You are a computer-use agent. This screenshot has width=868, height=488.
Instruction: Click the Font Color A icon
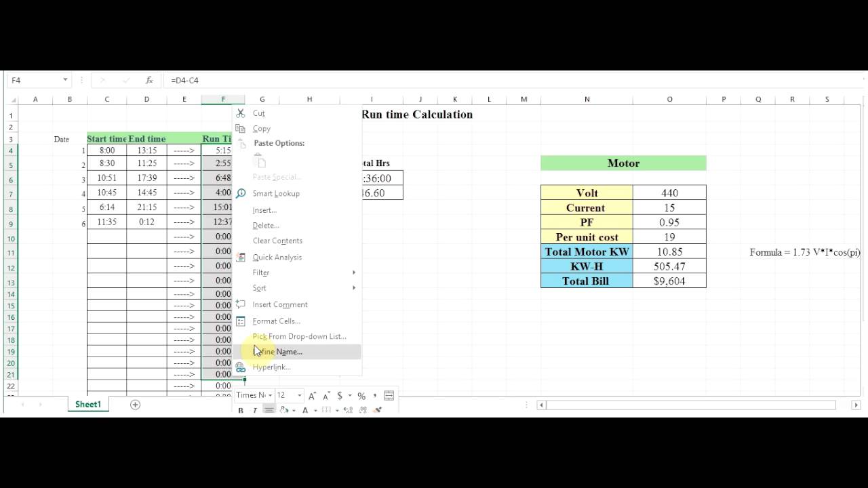(x=305, y=411)
